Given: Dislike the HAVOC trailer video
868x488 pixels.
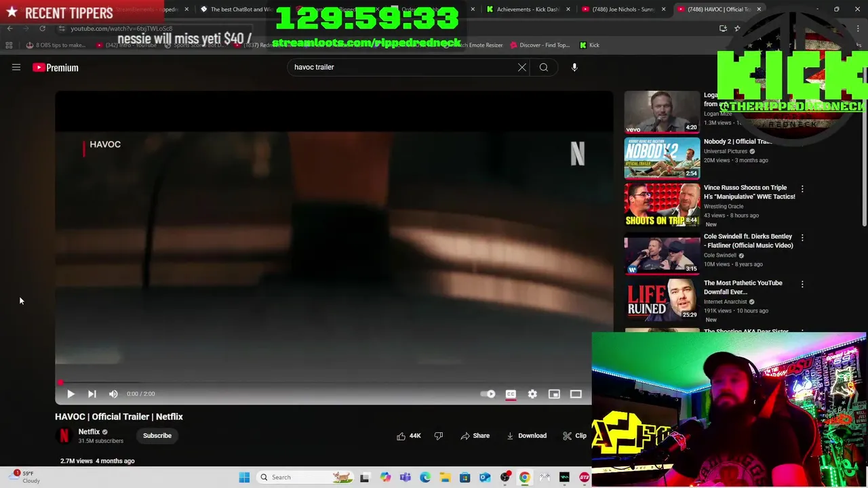Looking at the screenshot, I should (439, 436).
